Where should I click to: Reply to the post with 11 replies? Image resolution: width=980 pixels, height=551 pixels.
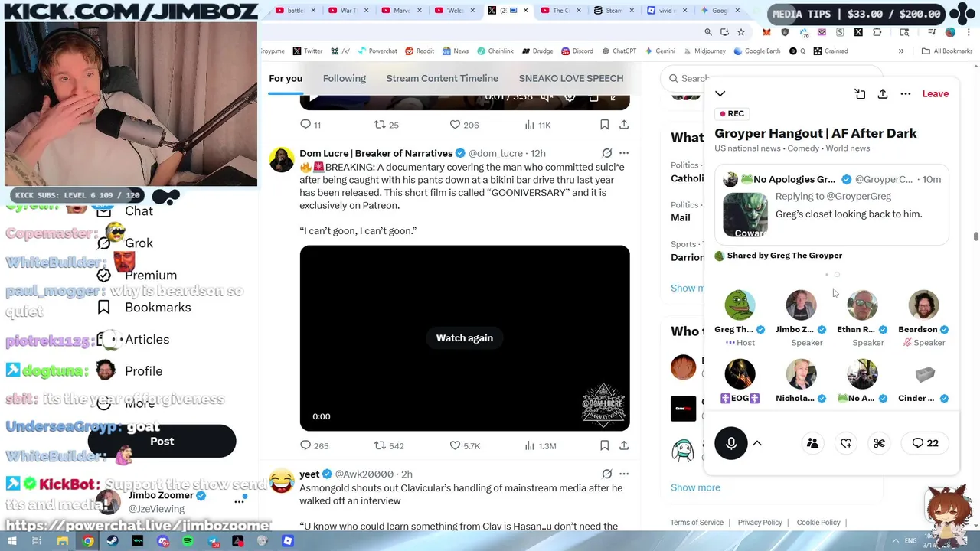[x=310, y=125]
